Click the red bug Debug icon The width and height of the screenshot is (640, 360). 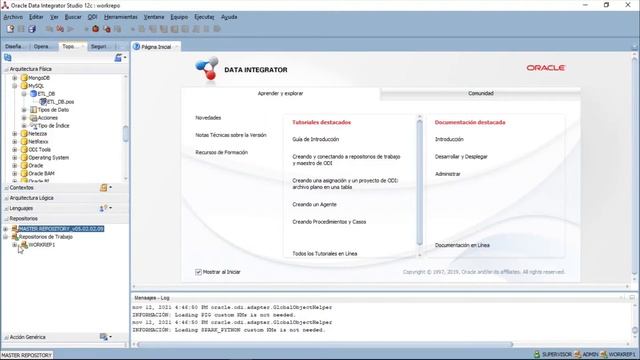[x=96, y=29]
